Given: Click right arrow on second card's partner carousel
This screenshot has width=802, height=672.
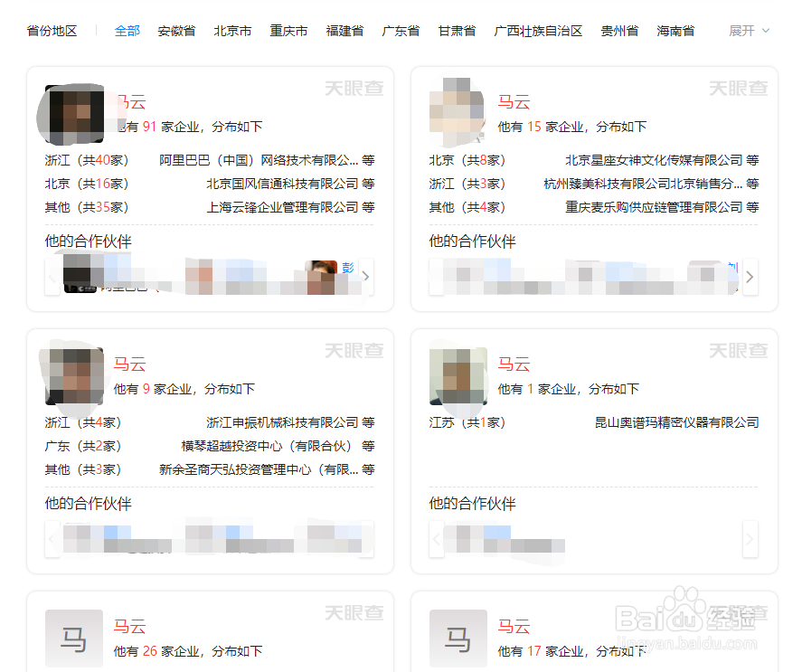Looking at the screenshot, I should pyautogui.click(x=750, y=278).
